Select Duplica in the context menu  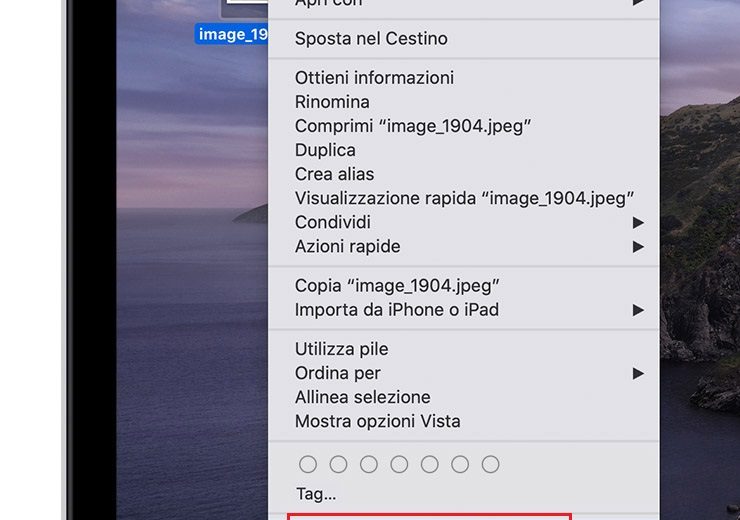click(x=325, y=150)
